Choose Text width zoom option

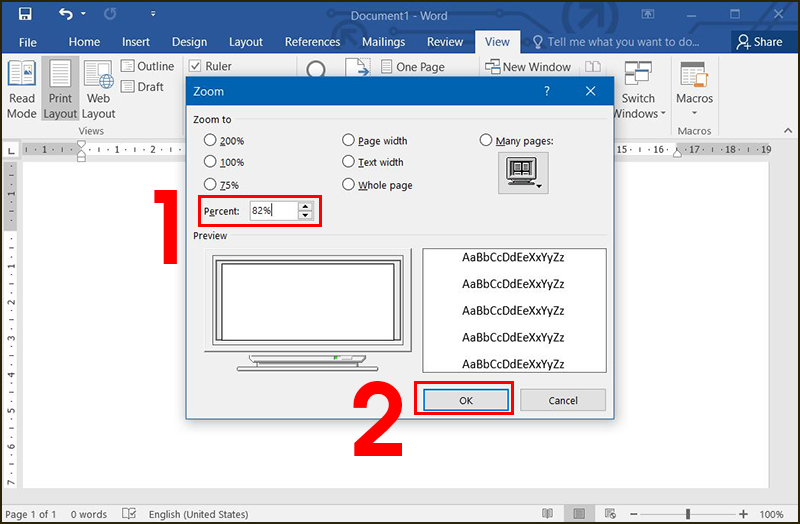click(348, 162)
